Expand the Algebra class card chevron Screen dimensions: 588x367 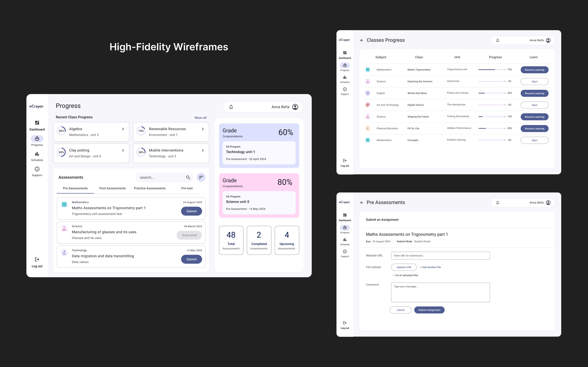point(123,129)
